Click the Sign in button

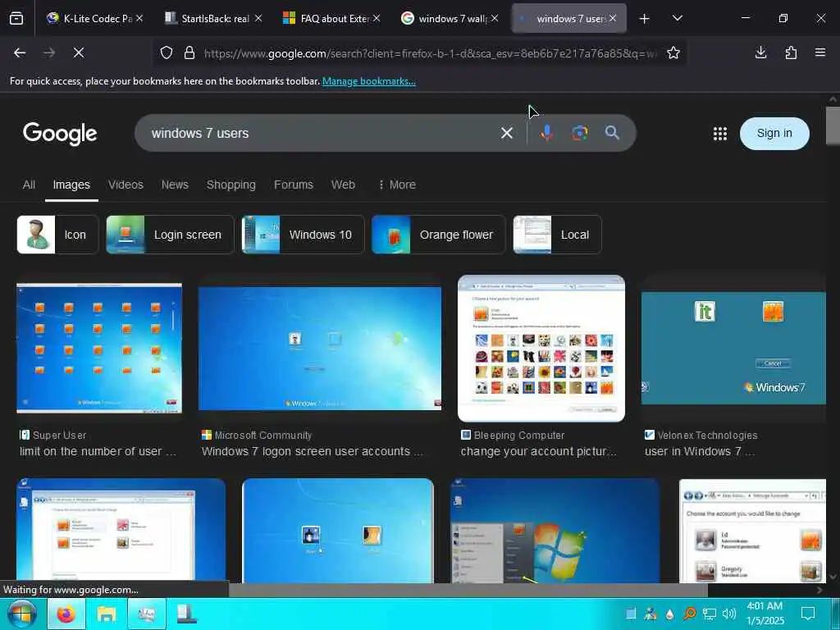[x=774, y=134]
